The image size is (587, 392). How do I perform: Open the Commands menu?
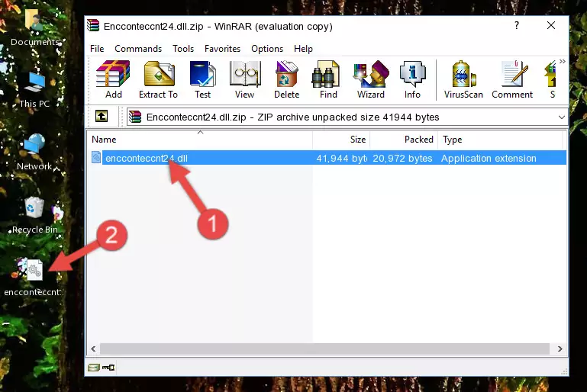coord(138,49)
